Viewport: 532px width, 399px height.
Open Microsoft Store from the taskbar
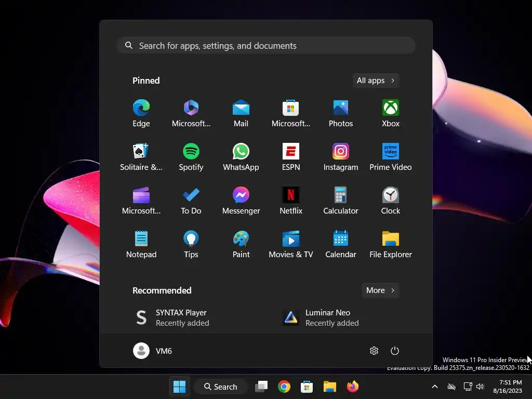(x=307, y=387)
